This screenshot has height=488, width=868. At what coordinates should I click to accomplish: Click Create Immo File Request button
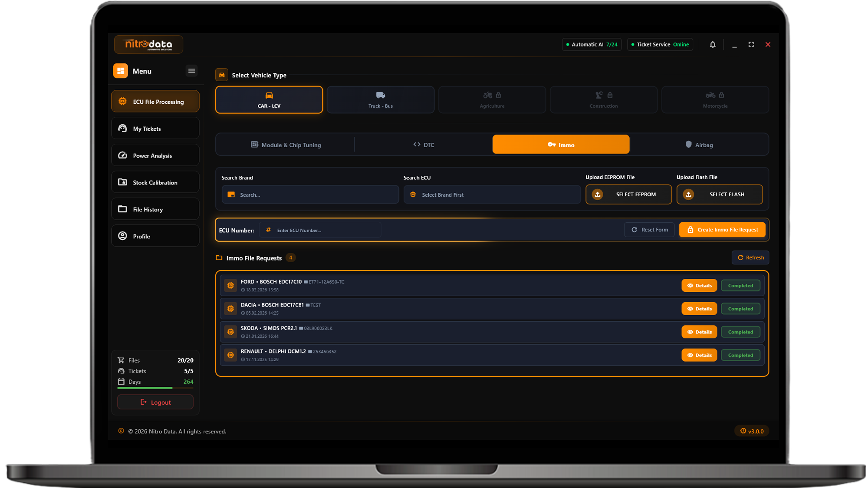tap(722, 230)
